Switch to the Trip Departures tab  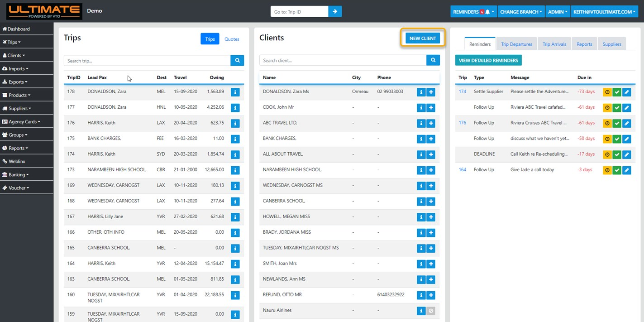pyautogui.click(x=516, y=44)
